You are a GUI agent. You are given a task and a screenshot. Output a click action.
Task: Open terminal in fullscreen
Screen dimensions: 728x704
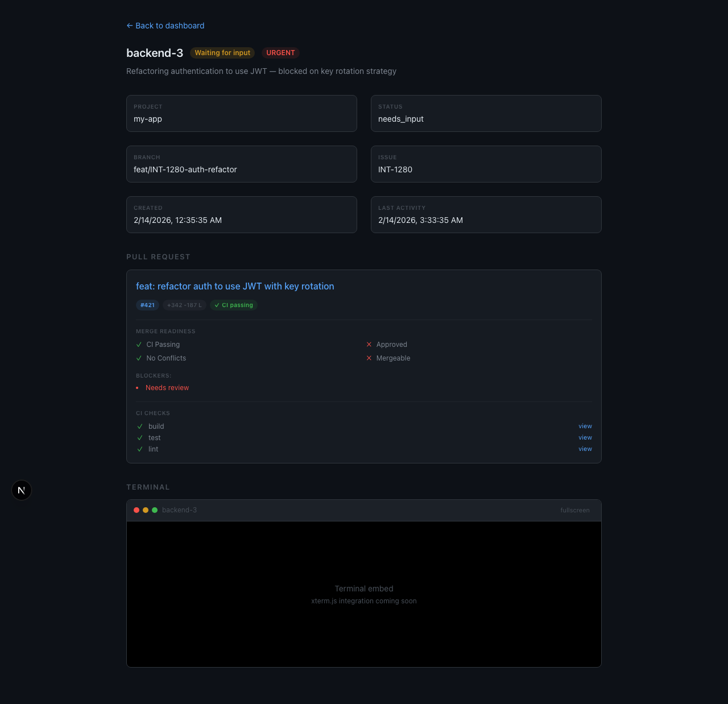coord(574,510)
